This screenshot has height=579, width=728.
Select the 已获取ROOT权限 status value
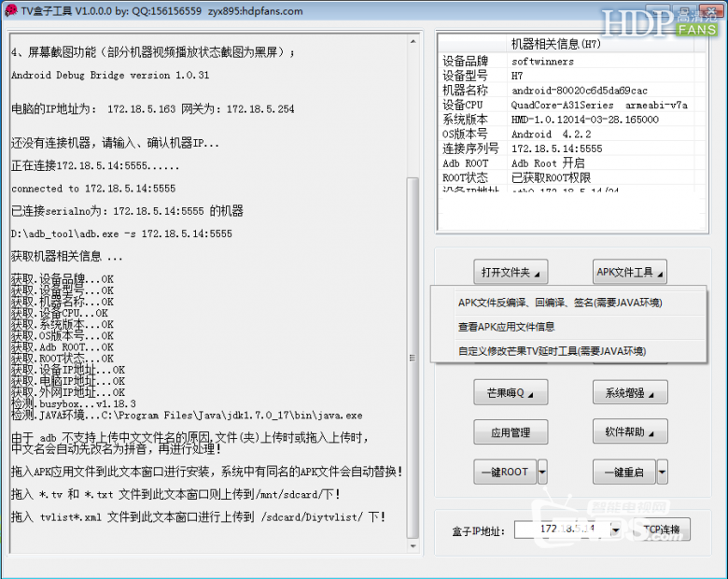point(551,178)
